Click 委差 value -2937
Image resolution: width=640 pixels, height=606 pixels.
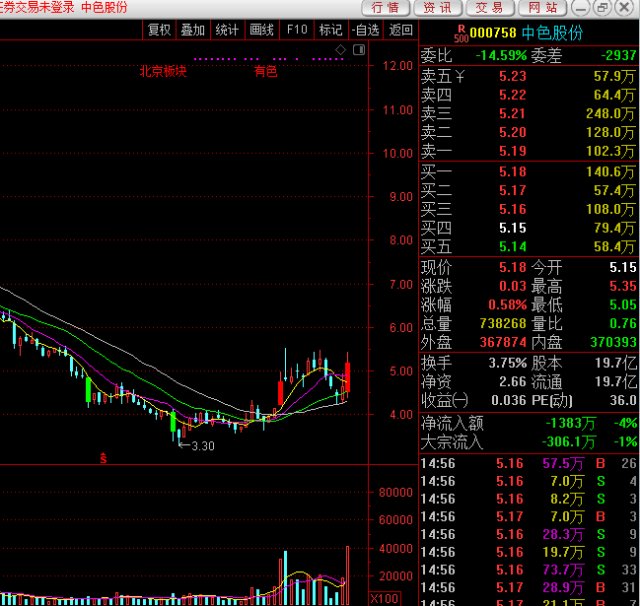tap(618, 55)
